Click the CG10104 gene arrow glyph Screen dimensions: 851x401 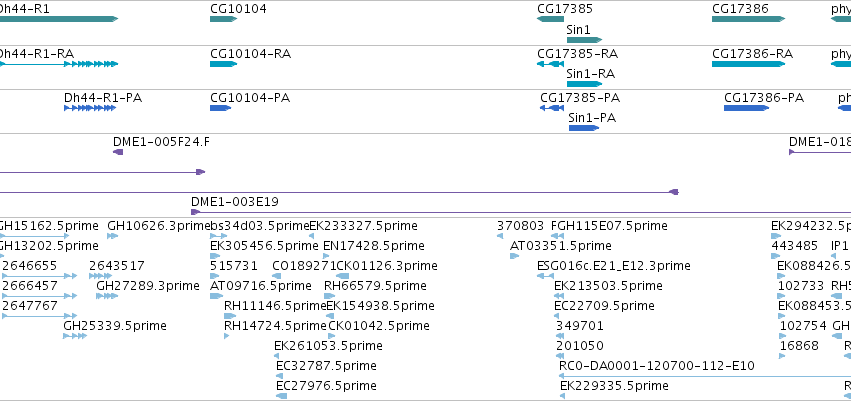coord(224,19)
